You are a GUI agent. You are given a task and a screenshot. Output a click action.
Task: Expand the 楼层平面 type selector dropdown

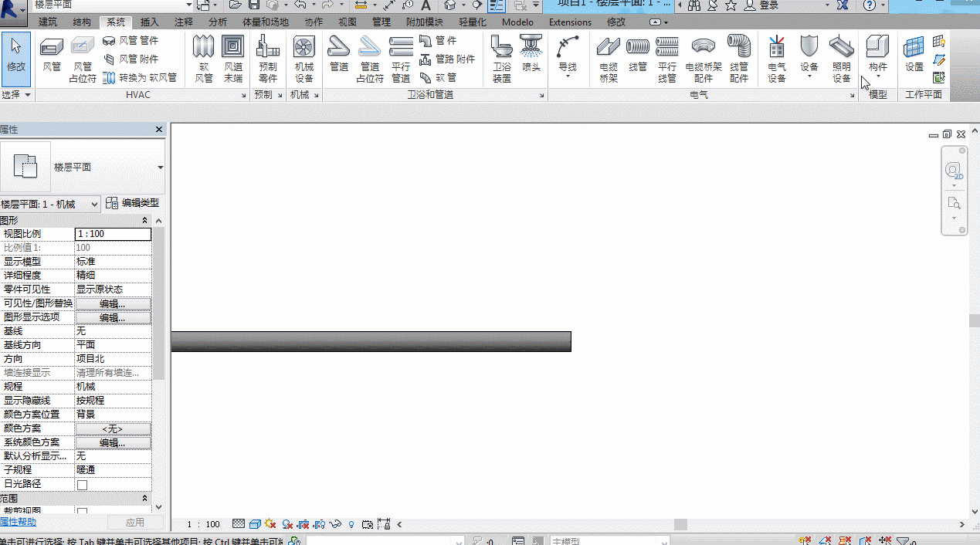coord(161,168)
